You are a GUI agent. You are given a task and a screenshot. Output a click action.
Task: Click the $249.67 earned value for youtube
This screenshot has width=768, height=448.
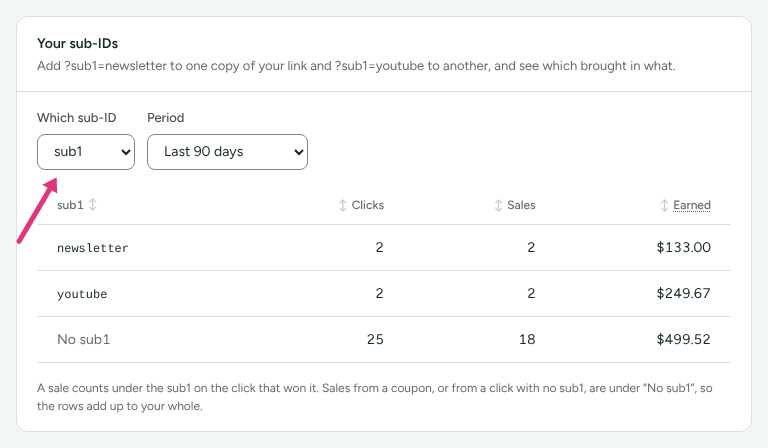tap(683, 293)
